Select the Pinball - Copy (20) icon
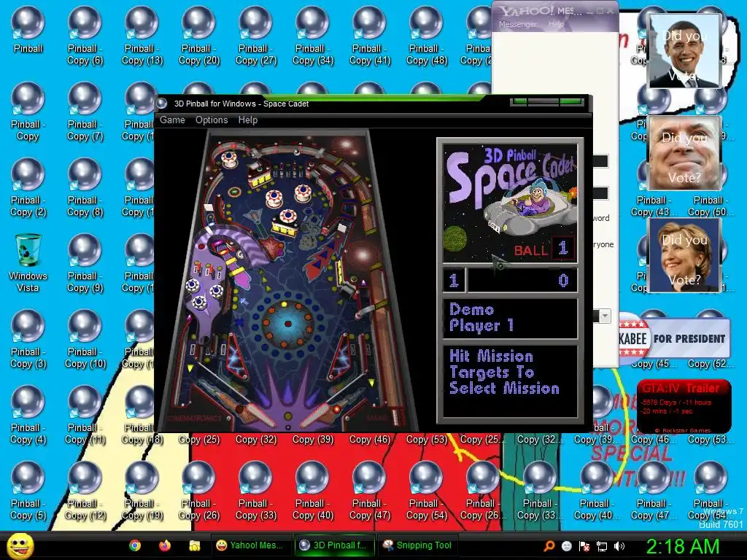Viewport: 747px width, 560px height. pyautogui.click(x=198, y=36)
